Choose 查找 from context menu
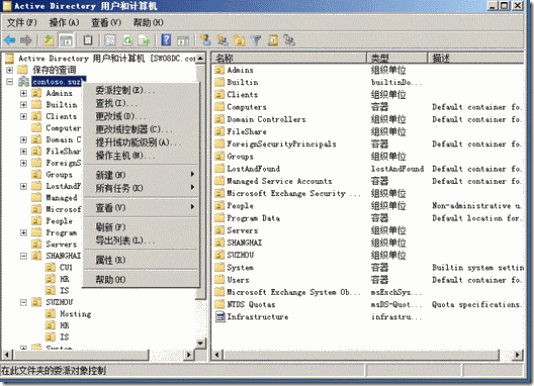 point(141,103)
